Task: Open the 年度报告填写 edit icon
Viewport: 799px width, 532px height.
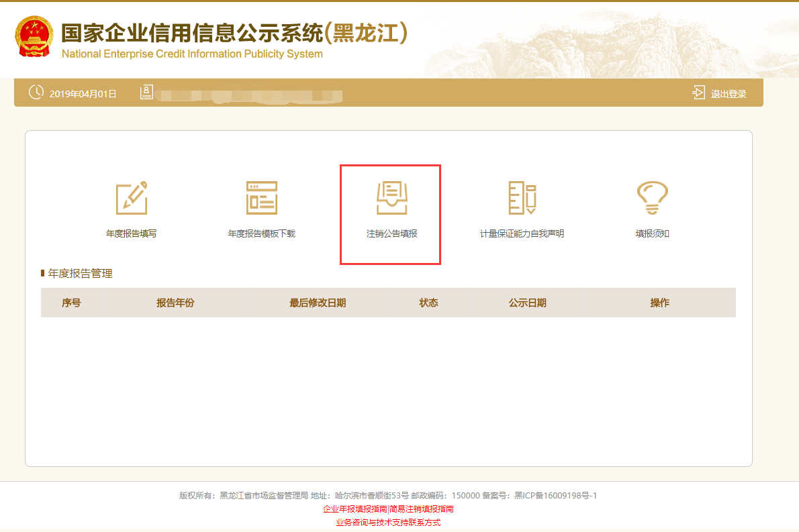Action: (131, 197)
